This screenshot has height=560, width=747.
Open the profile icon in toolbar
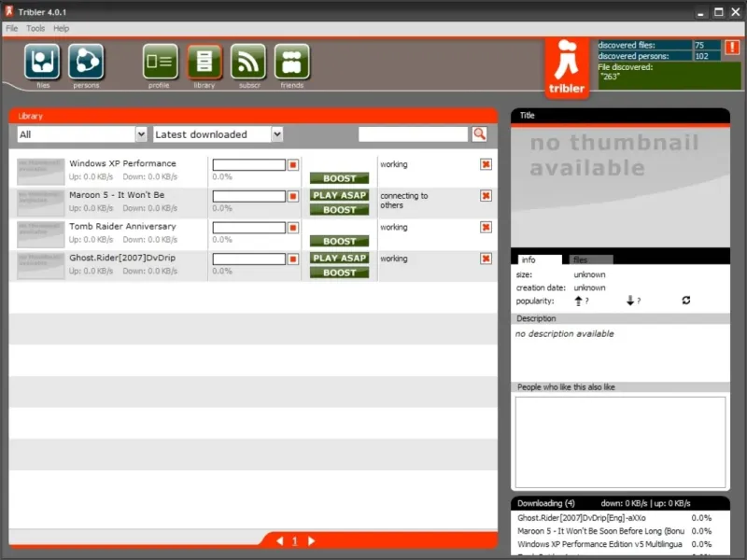coord(160,62)
